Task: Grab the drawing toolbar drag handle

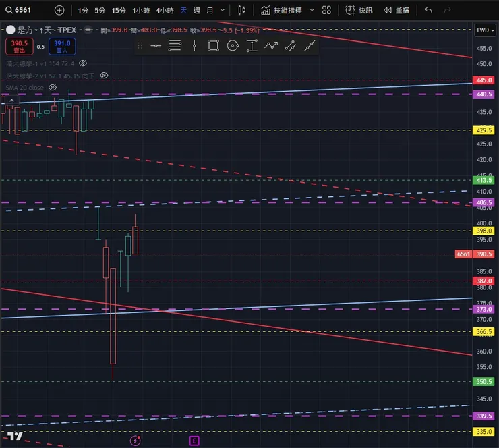Action: click(140, 46)
